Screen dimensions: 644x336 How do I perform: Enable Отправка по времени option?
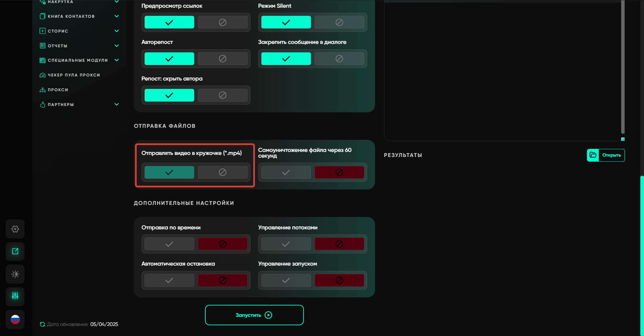(169, 244)
